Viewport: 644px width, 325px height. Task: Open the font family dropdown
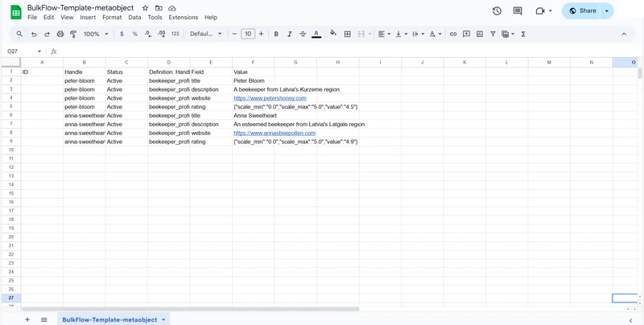point(206,34)
